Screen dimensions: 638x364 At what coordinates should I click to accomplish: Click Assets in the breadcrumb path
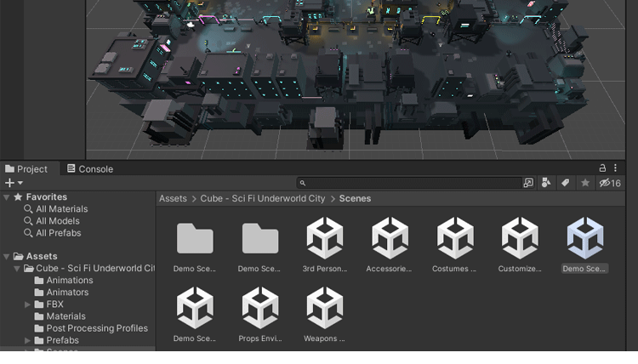point(173,198)
